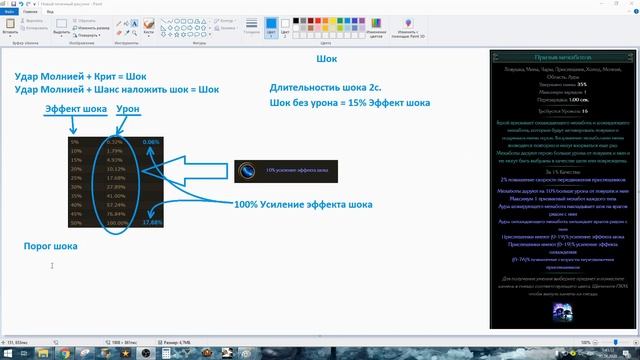
Task: Choose the right arrow shape
Action: pyautogui.click(x=190, y=28)
